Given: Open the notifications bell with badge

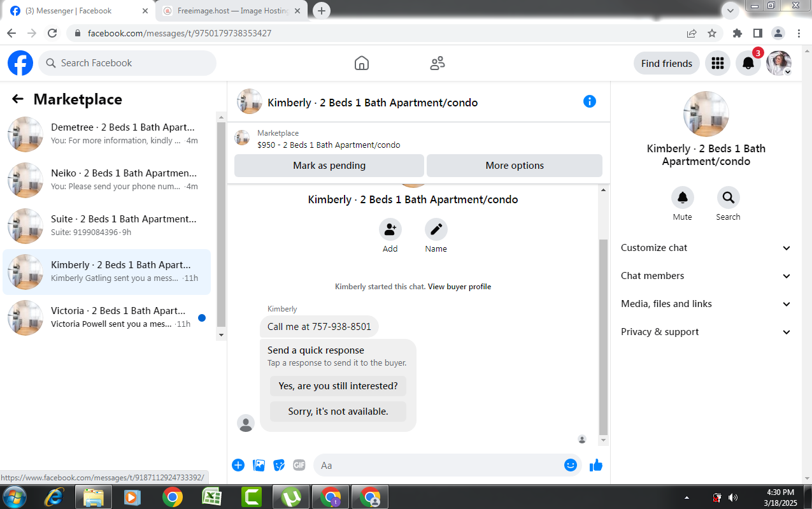Looking at the screenshot, I should 748,63.
